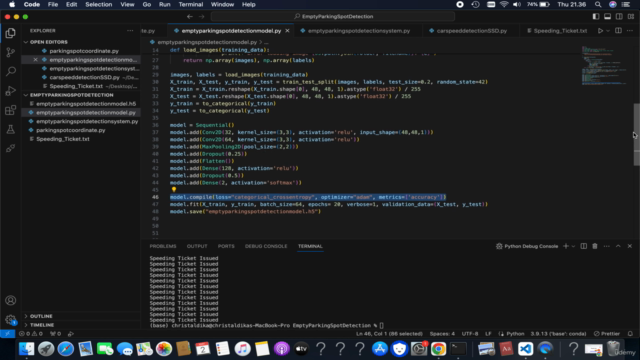Open the Selection menu in menu bar

pyautogui.click(x=98, y=4)
